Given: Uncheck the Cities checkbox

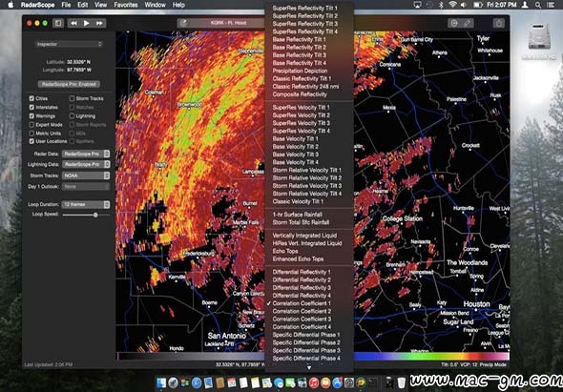Looking at the screenshot, I should point(31,98).
